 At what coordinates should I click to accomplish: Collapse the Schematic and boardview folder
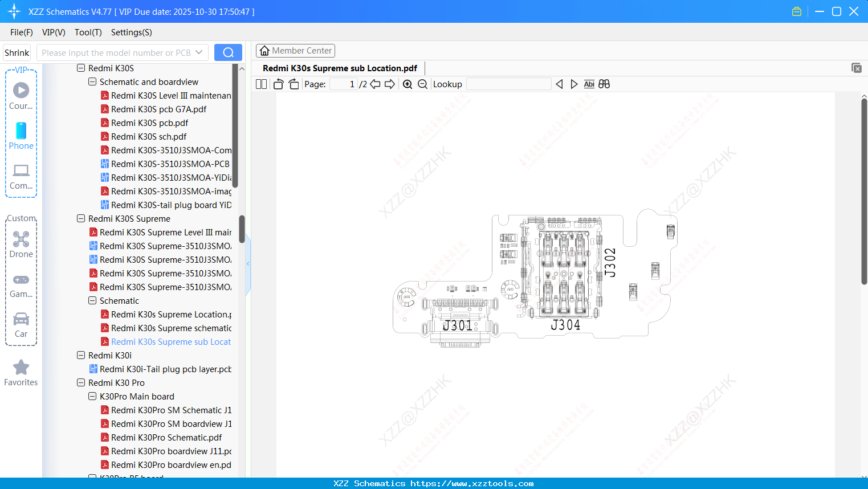click(x=92, y=81)
